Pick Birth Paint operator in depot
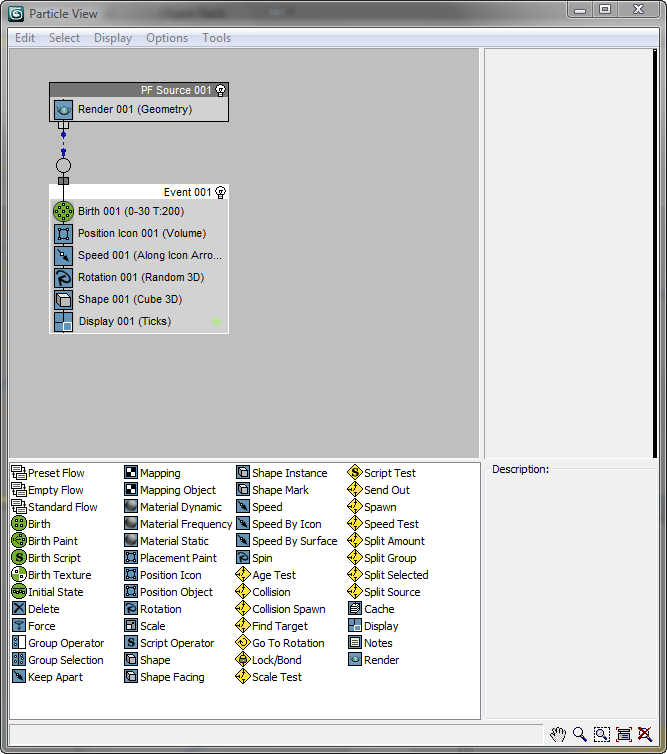The width and height of the screenshot is (667, 754). (x=45, y=541)
